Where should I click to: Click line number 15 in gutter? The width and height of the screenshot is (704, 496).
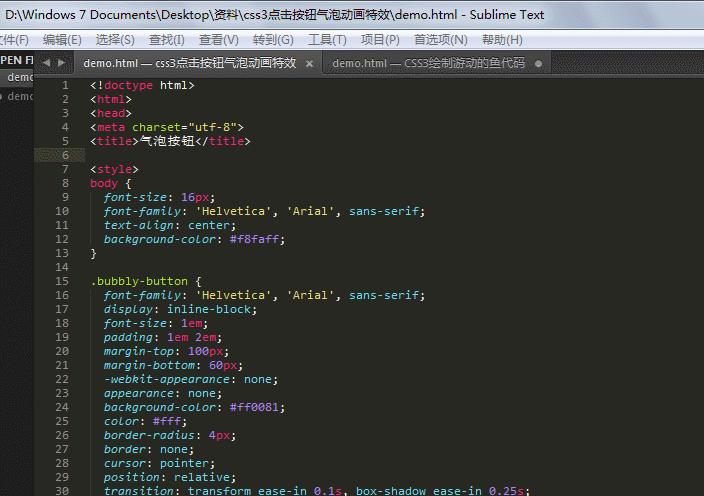pos(62,281)
